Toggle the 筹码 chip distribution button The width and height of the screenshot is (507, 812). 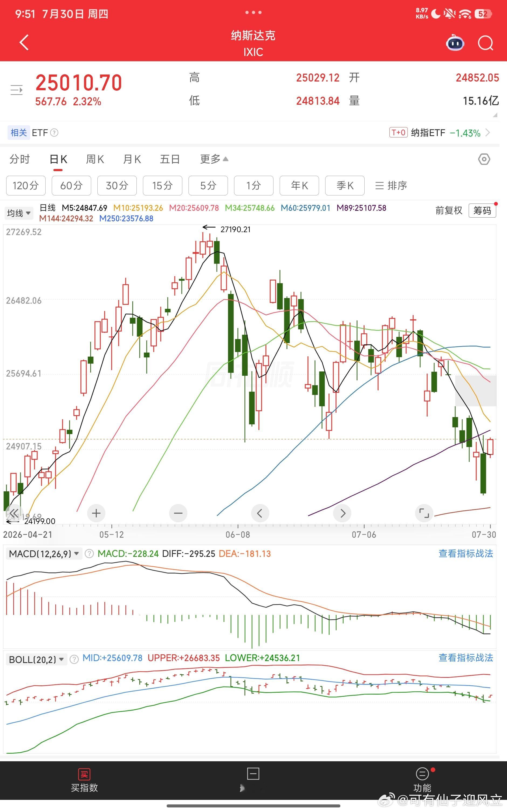[482, 210]
